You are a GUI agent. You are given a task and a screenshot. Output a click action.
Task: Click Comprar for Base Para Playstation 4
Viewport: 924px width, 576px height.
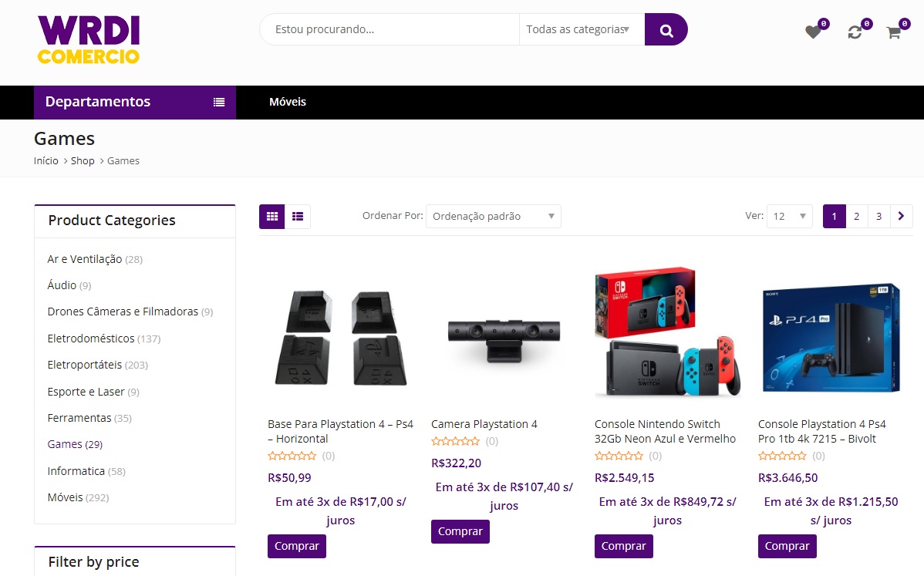296,546
